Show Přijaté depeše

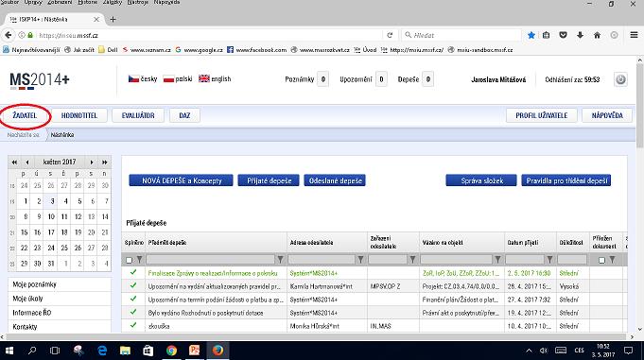[269, 180]
